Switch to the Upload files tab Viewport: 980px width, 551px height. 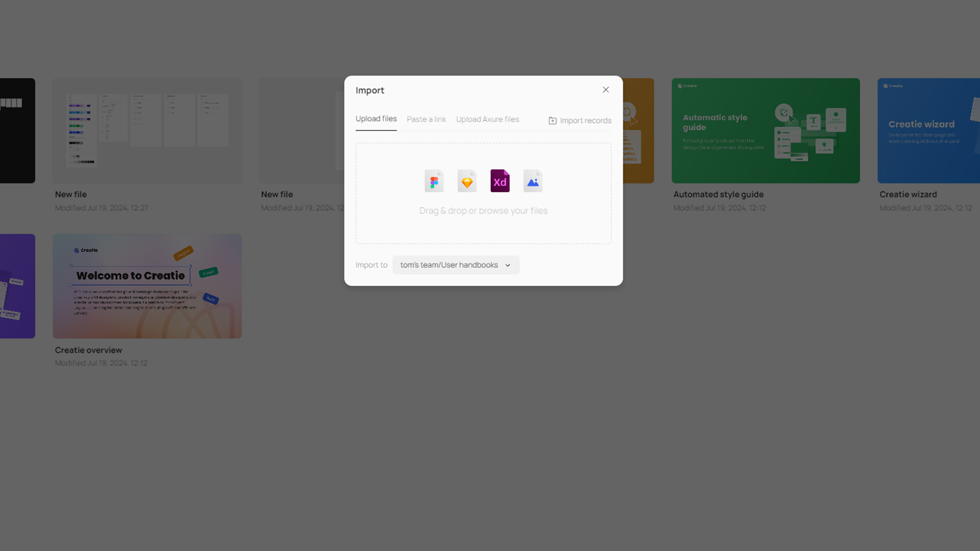[x=376, y=119]
